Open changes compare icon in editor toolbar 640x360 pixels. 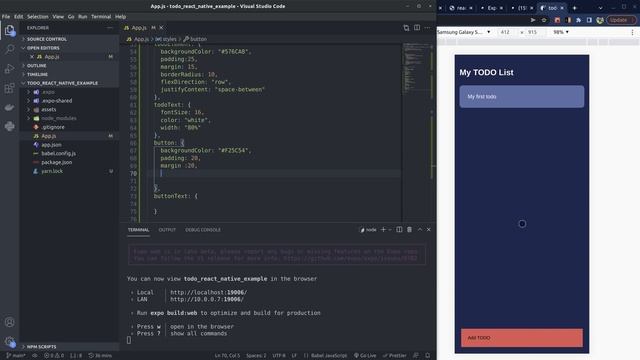(406, 28)
